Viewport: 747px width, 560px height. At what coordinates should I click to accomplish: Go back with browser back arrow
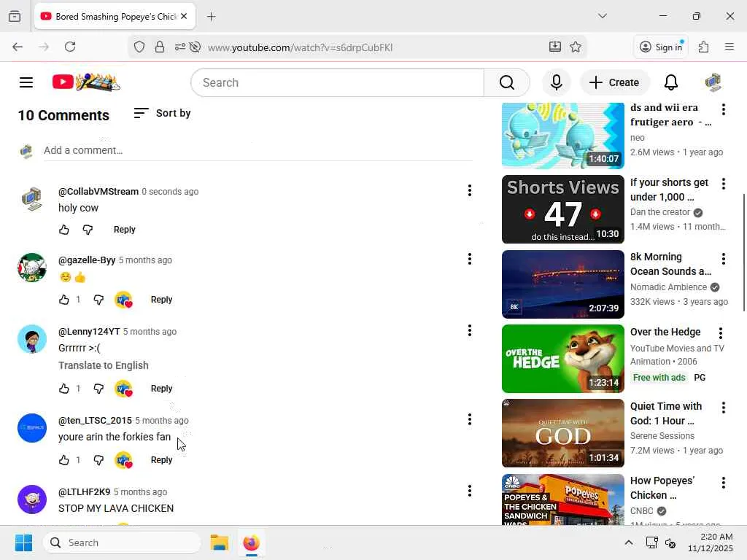click(x=18, y=47)
